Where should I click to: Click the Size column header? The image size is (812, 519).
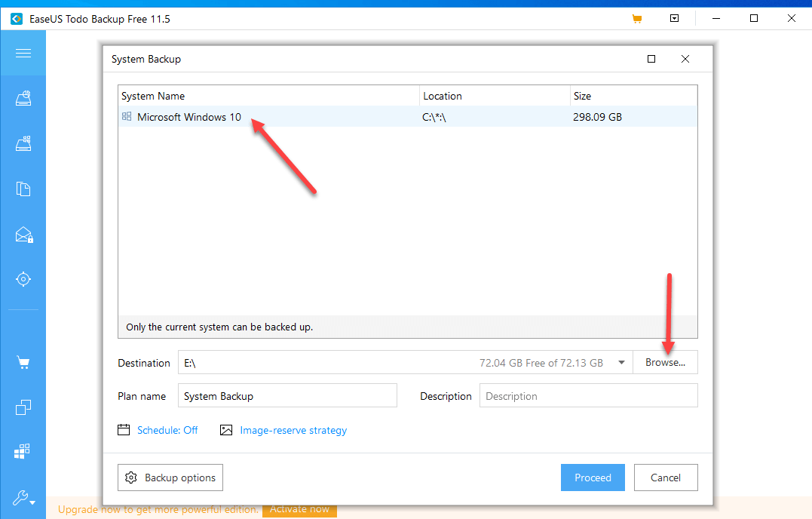(x=634, y=96)
